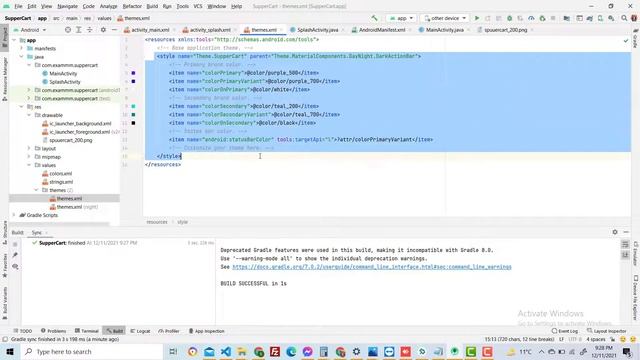Open the Build menu

coord(152,6)
